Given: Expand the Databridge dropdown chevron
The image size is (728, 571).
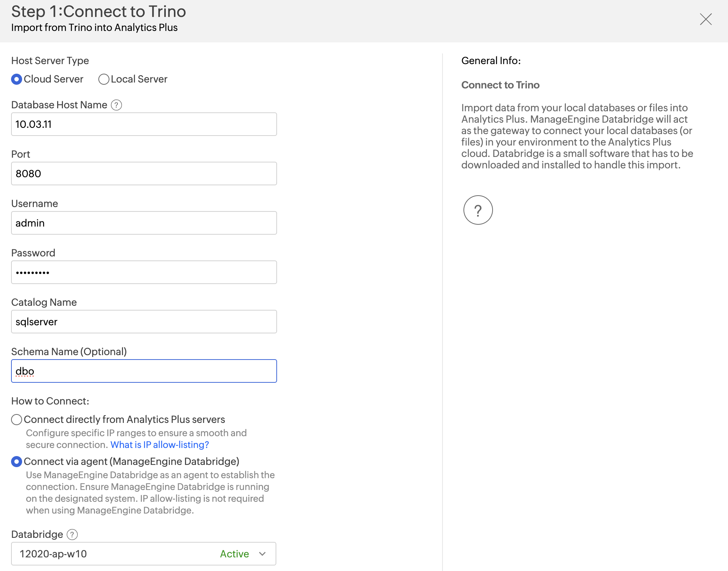Looking at the screenshot, I should coord(262,554).
